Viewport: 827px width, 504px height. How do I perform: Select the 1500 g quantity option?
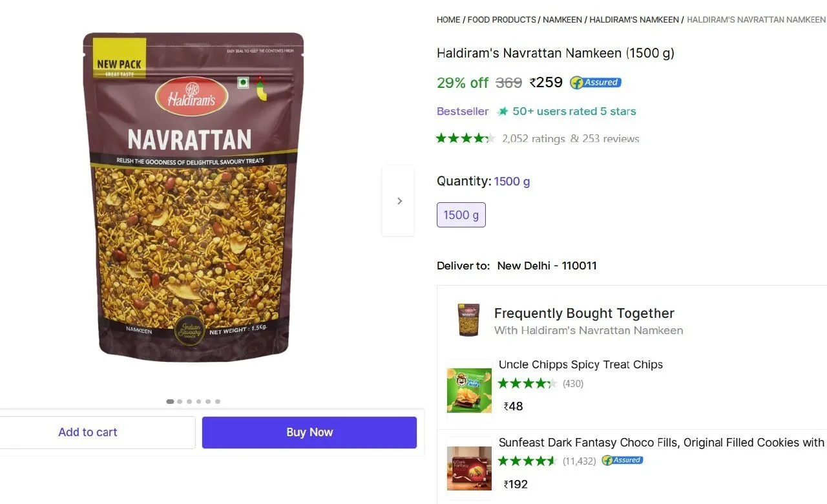[461, 215]
